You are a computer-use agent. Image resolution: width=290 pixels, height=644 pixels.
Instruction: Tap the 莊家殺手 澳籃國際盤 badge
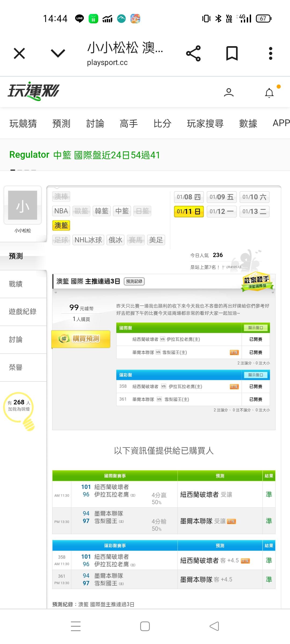(x=257, y=282)
